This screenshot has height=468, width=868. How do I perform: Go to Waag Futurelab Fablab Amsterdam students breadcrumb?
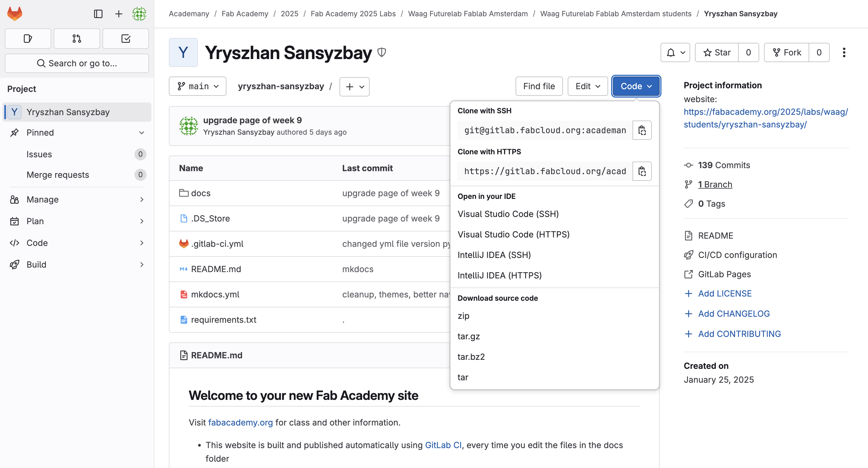tap(616, 14)
